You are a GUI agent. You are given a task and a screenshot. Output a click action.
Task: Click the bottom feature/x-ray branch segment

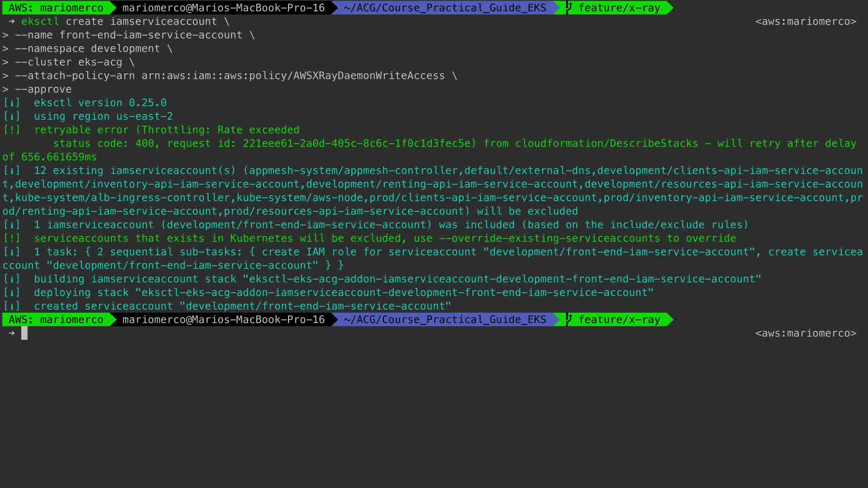[x=619, y=319]
